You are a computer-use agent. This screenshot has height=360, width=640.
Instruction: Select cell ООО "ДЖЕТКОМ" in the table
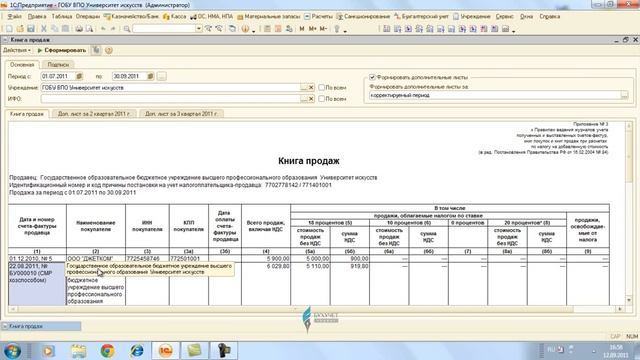click(x=96, y=259)
